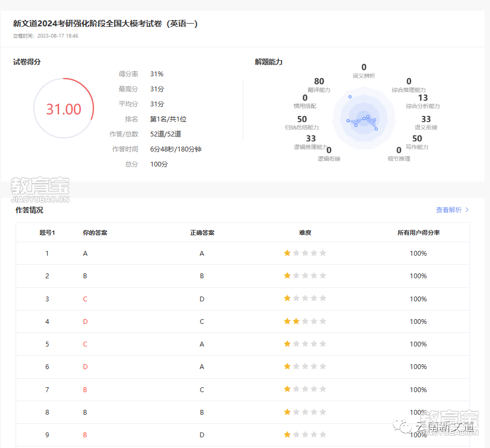The height and width of the screenshot is (448, 490).
Task: Click the correct answer C for question 7
Action: click(x=202, y=389)
